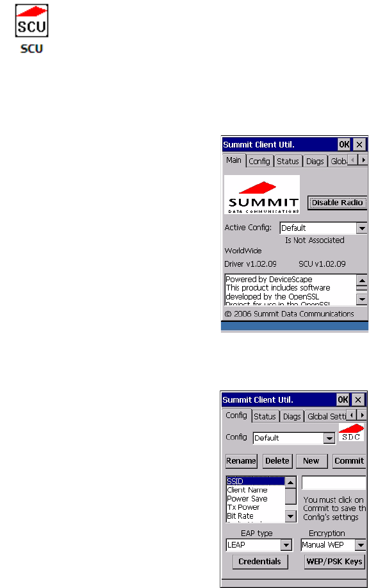Expand the Config profile dropdown
This screenshot has width=369, height=588.
[329, 438]
